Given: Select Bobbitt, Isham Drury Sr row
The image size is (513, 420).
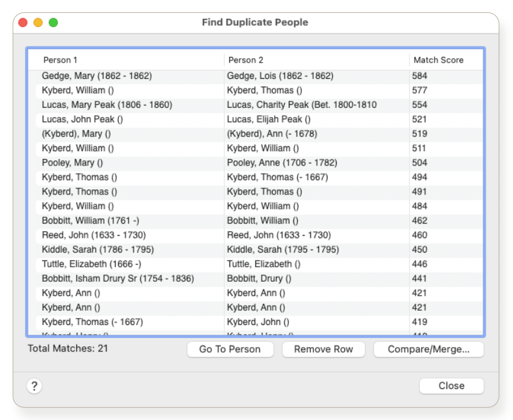Looking at the screenshot, I should click(x=118, y=278).
